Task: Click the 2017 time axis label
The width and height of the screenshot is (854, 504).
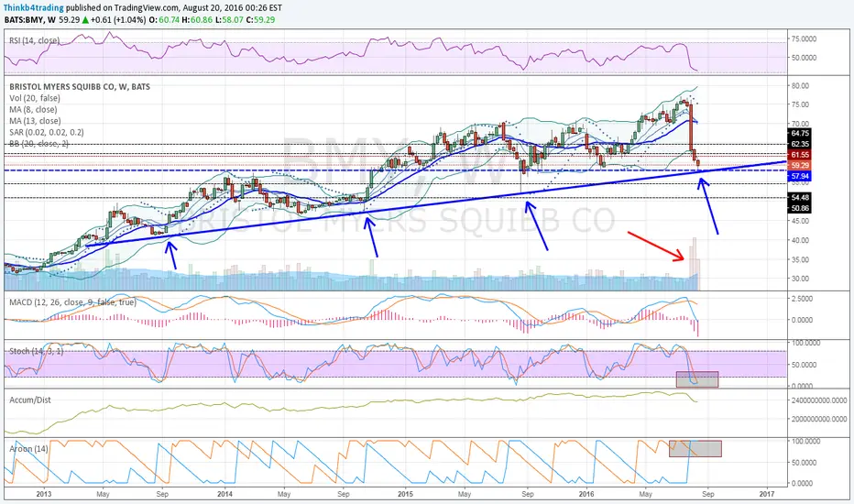Action: [x=766, y=494]
